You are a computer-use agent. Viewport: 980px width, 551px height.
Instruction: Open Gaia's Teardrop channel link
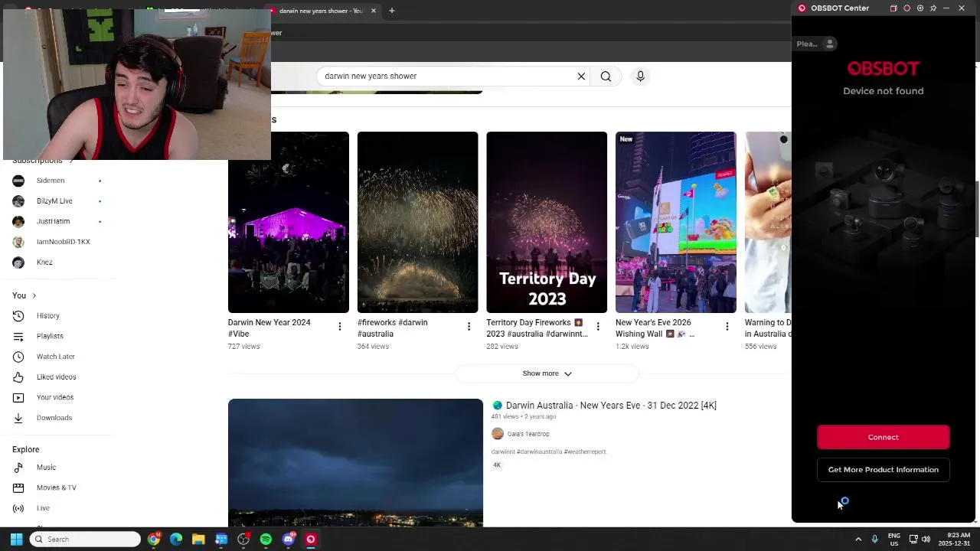coord(528,434)
